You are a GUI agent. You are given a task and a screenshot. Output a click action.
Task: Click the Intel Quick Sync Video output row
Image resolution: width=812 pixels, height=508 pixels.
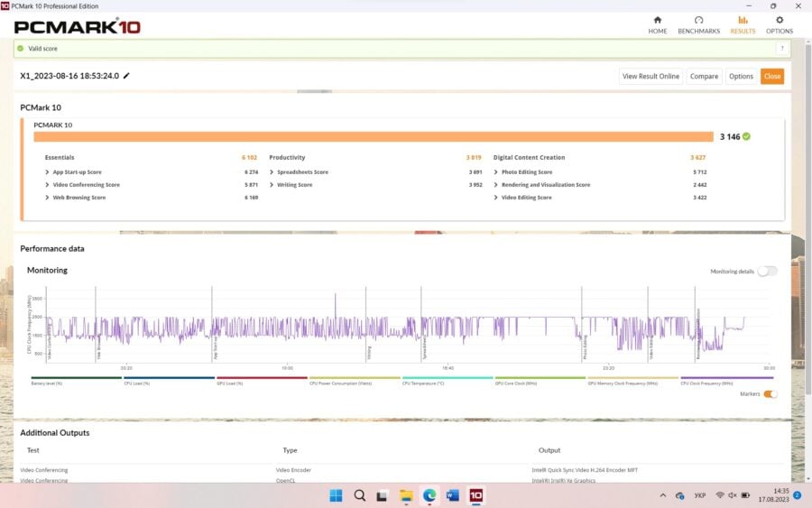click(x=585, y=470)
